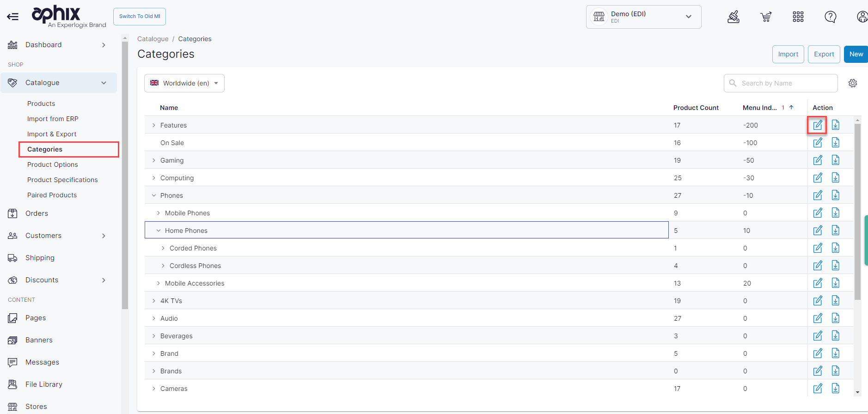Open the shopping cart icon in header

pyautogui.click(x=766, y=17)
